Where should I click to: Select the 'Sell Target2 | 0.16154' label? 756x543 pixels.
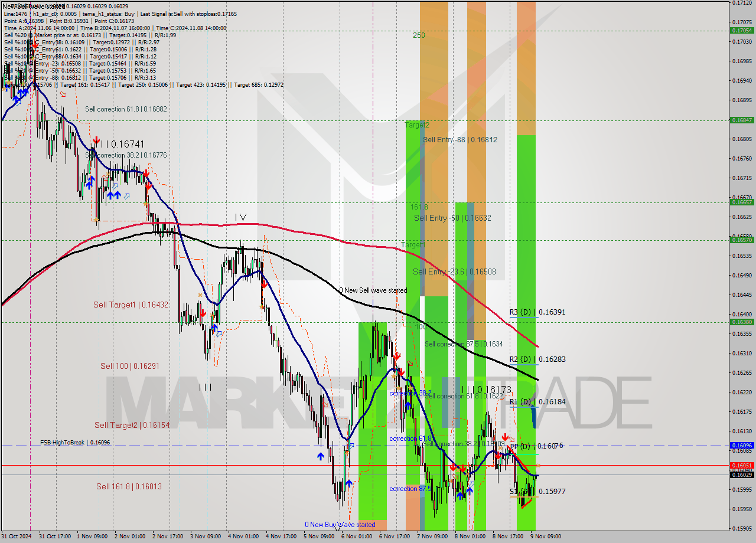(132, 425)
